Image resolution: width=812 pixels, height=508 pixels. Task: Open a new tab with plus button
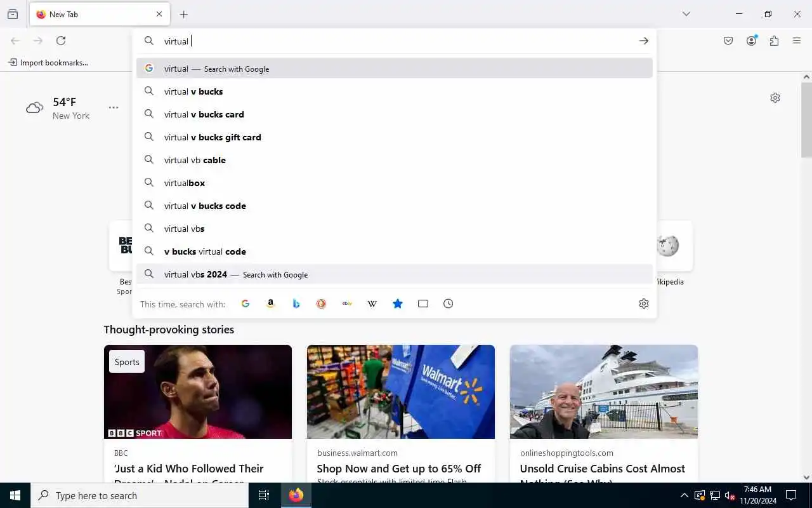tap(184, 14)
